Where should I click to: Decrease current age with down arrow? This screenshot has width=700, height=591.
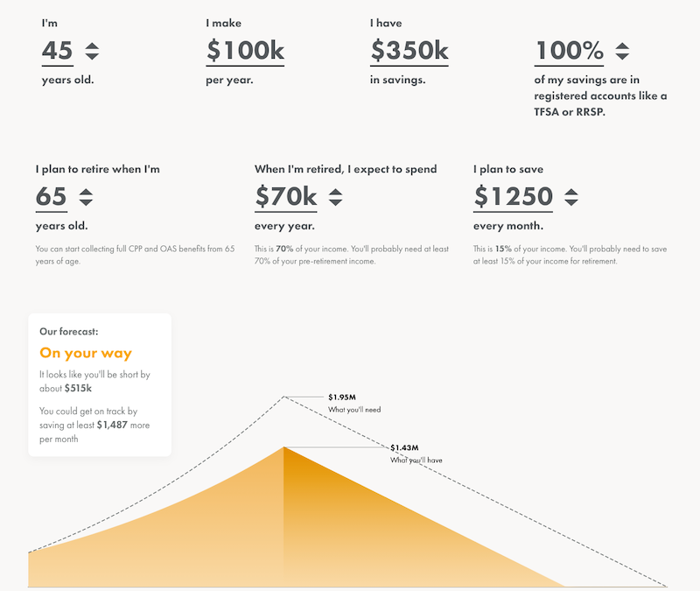92,56
